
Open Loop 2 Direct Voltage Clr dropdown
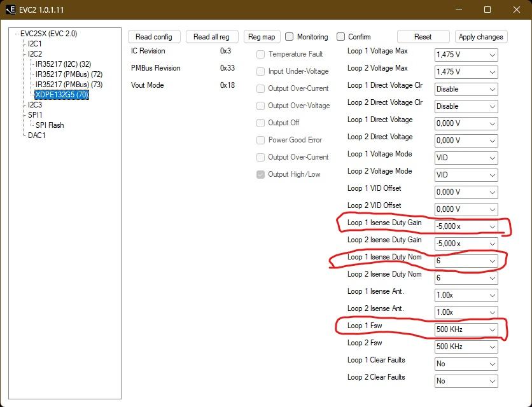[x=466, y=106]
